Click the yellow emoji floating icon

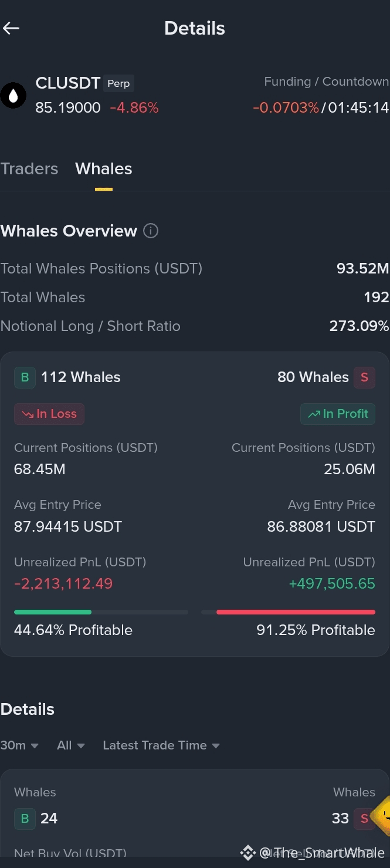click(x=382, y=815)
